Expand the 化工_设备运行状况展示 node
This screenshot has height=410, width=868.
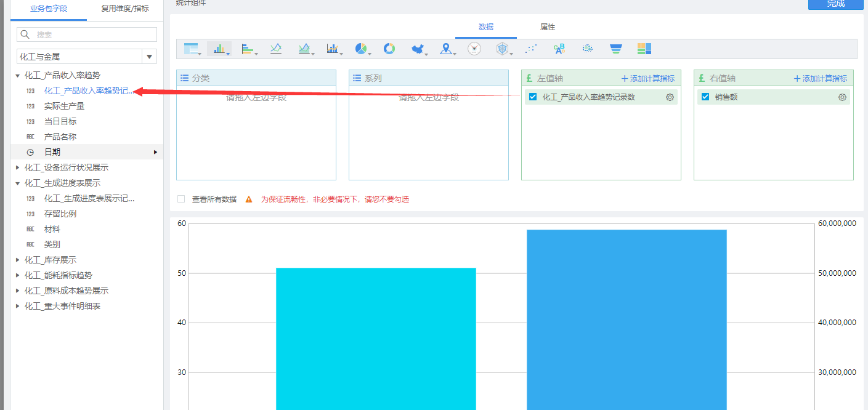[18, 167]
